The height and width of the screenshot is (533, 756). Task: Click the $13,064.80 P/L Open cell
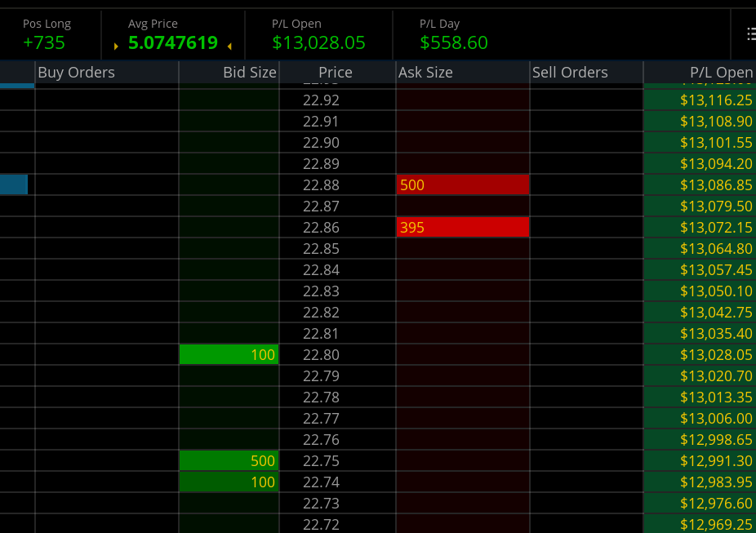click(700, 249)
